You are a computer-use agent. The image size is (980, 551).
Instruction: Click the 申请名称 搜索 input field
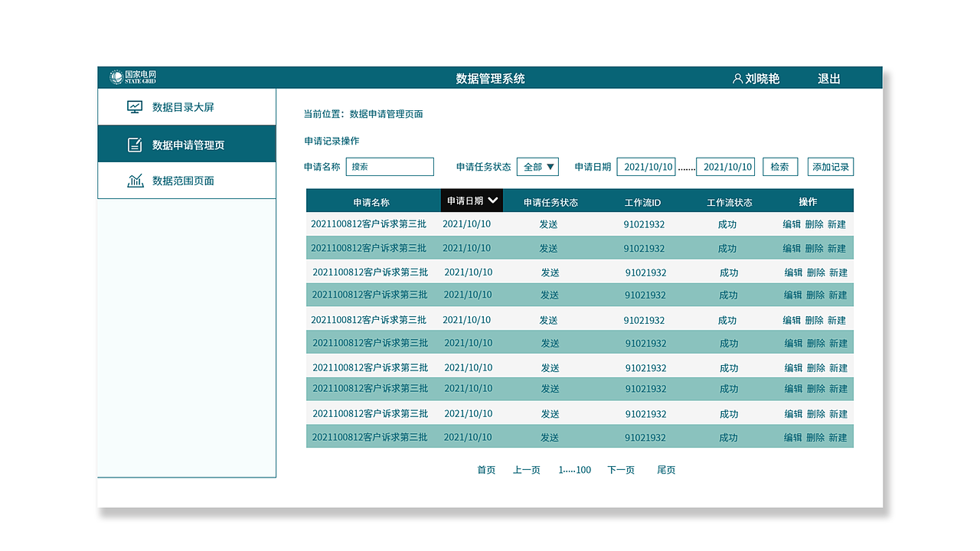point(390,166)
